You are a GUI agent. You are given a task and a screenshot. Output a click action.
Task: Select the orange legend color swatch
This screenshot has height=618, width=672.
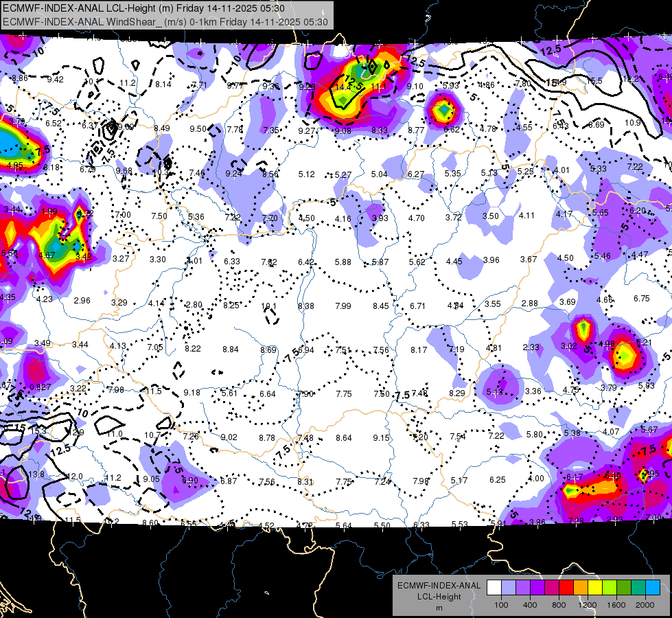coord(581,588)
